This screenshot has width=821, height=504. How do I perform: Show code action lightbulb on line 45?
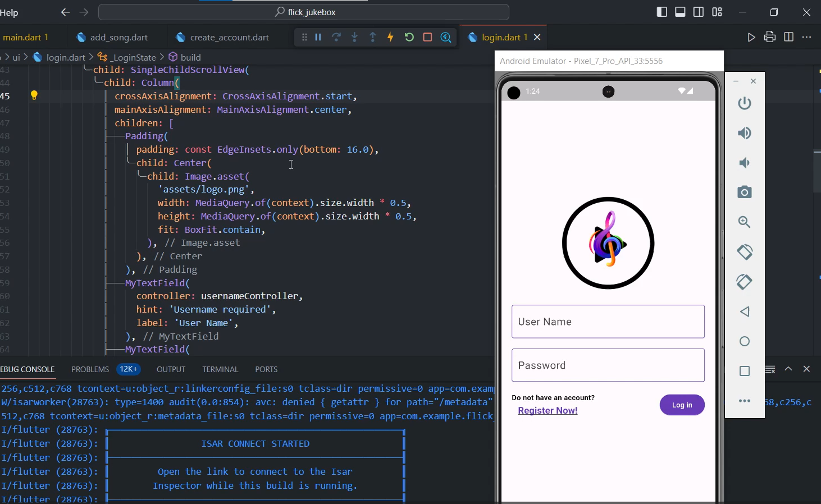(34, 95)
